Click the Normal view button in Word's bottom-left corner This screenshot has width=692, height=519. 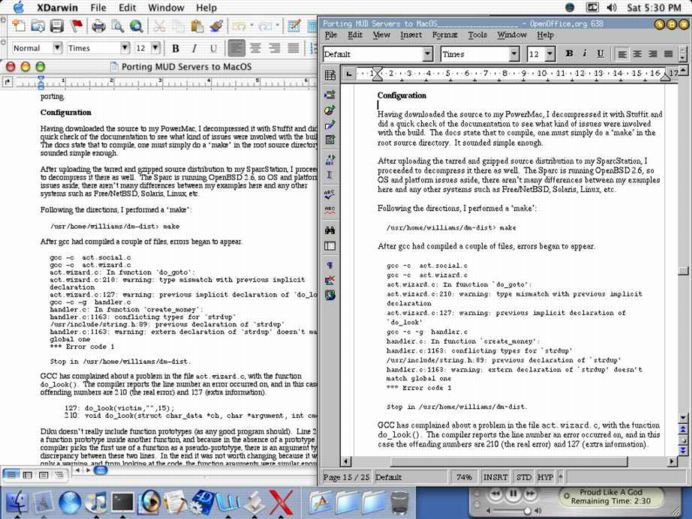(11, 475)
